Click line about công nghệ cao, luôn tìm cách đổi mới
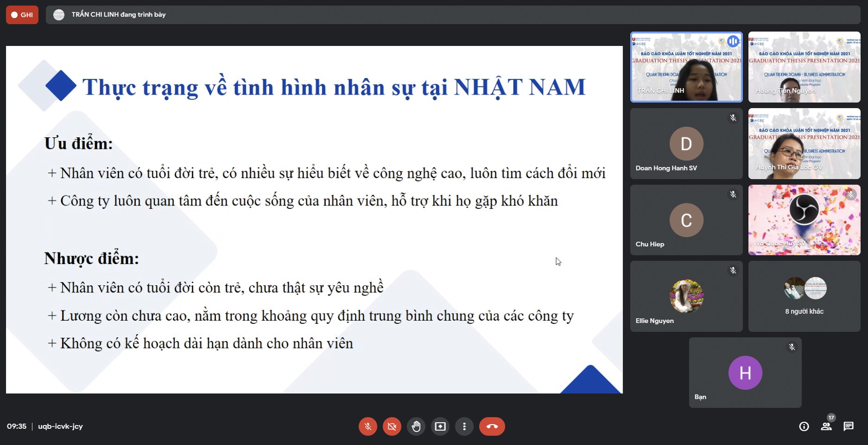 coord(326,173)
